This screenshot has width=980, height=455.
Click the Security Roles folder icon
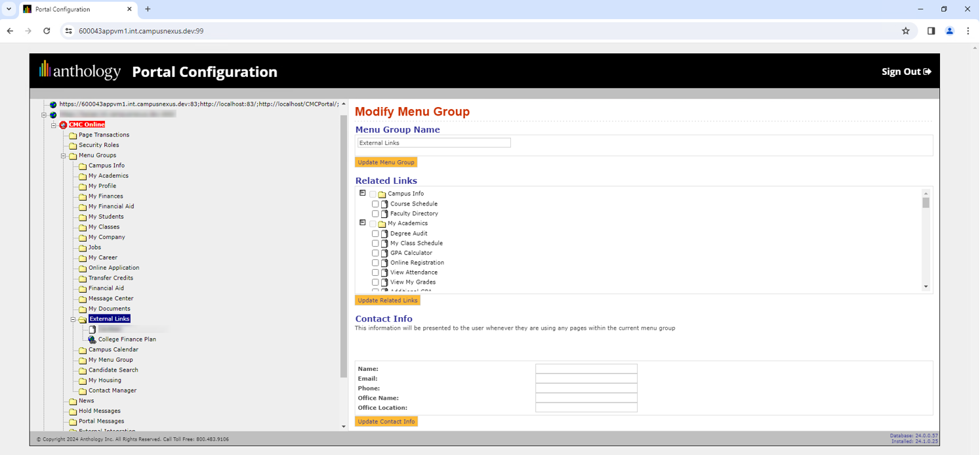(x=73, y=145)
